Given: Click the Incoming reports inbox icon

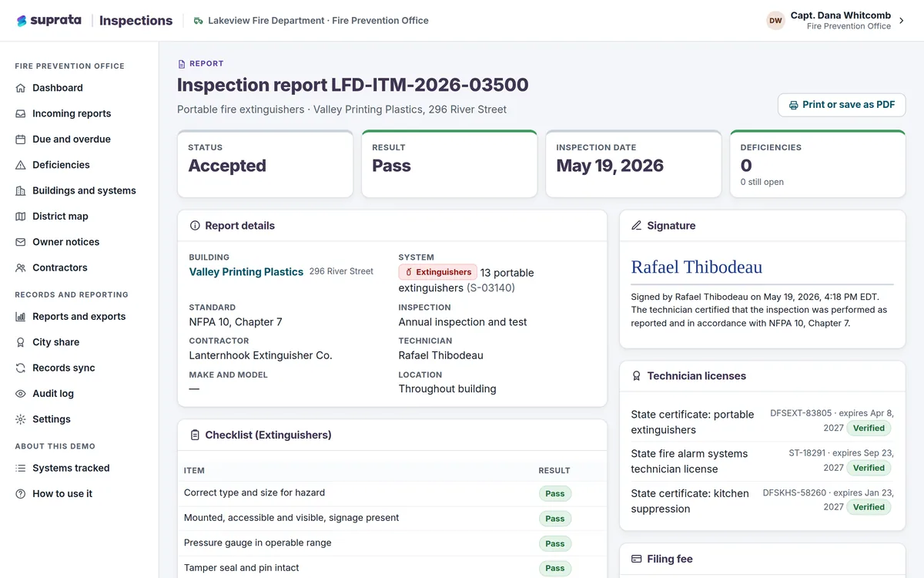Looking at the screenshot, I should [x=21, y=113].
